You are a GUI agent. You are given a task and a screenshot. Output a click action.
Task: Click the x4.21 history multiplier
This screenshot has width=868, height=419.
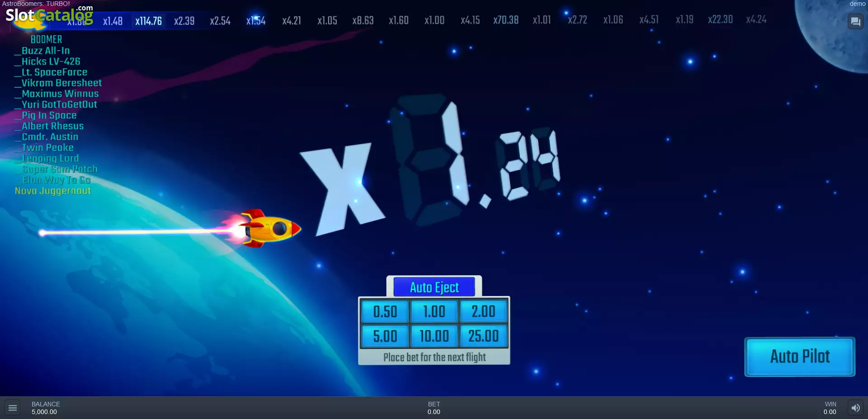292,21
